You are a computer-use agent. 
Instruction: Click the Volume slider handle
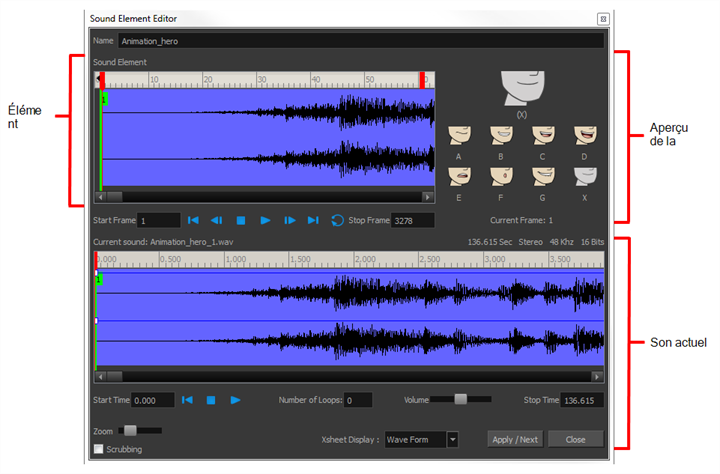click(x=461, y=399)
